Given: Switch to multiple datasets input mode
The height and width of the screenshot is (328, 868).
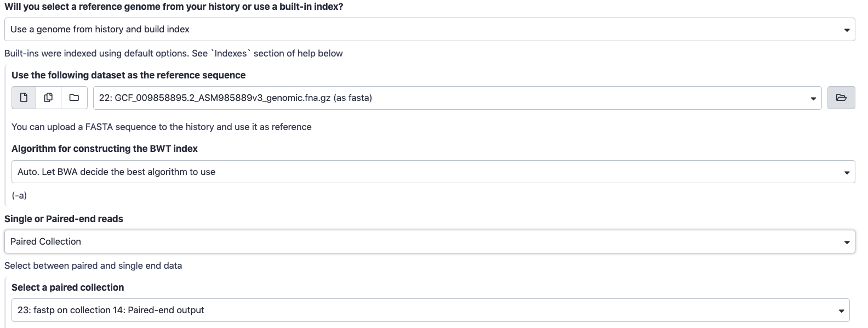Looking at the screenshot, I should click(x=48, y=98).
